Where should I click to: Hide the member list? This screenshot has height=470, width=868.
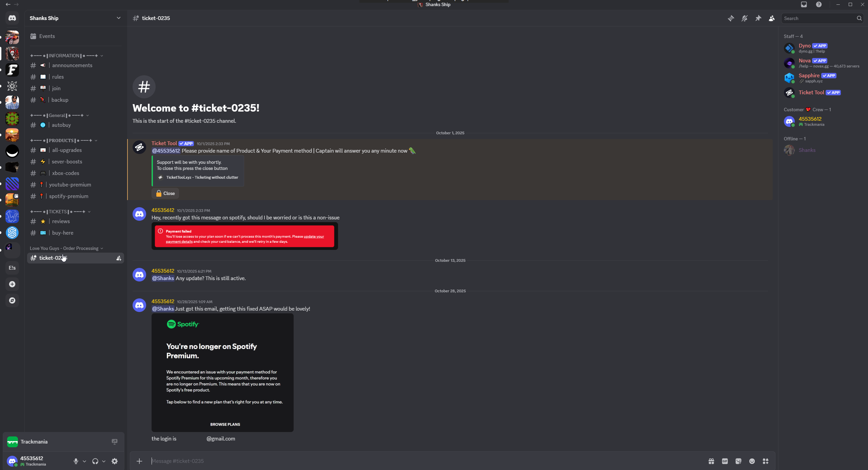[772, 18]
